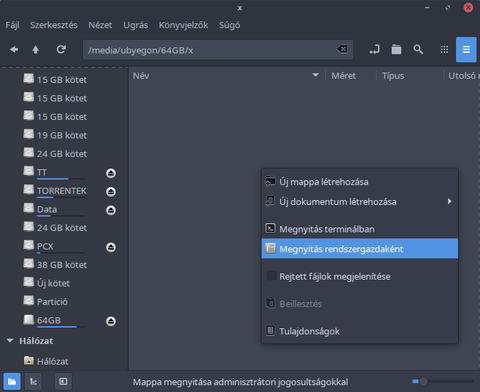Open the TORRENTEK volume
The image size is (480, 392).
[x=55, y=191]
